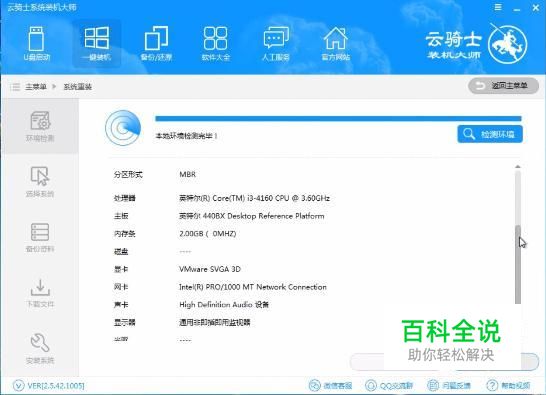Select 安装系统 step in sidebar
The width and height of the screenshot is (546, 395).
[x=40, y=349]
